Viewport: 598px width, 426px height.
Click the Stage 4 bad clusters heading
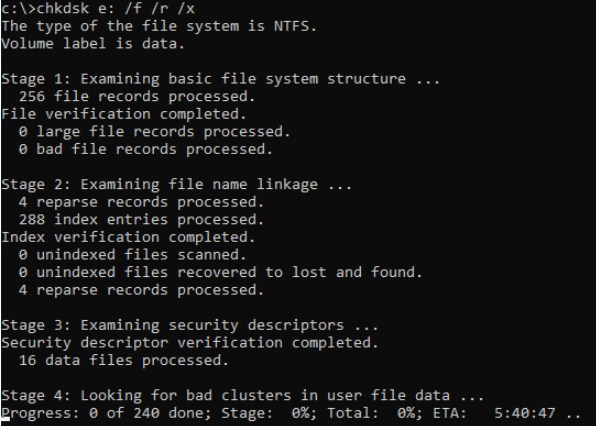(x=243, y=395)
